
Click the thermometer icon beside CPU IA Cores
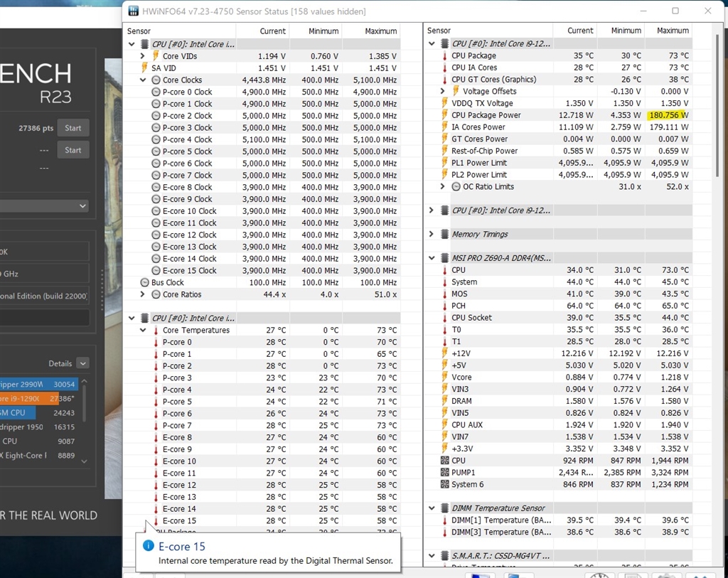tap(445, 68)
